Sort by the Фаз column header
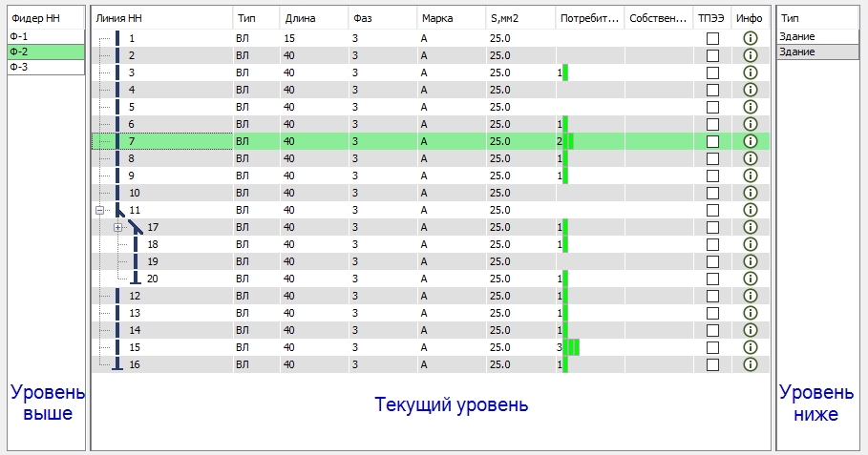868x455 pixels. [383, 18]
